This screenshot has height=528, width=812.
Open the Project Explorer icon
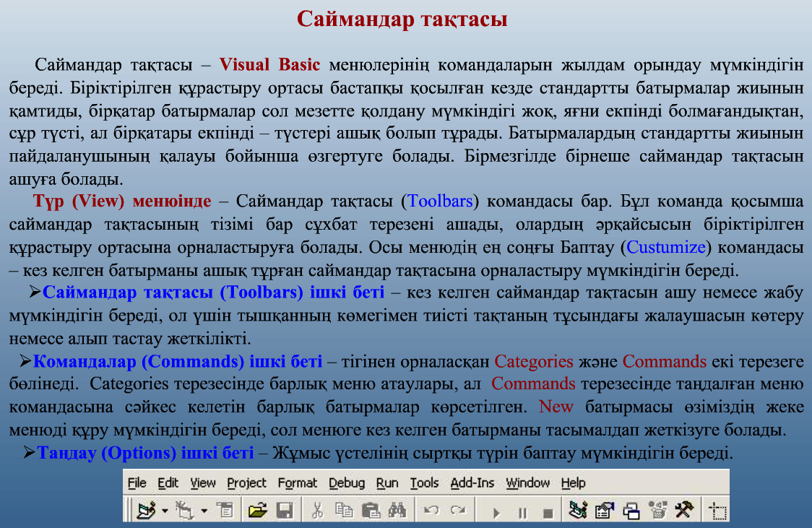(578, 511)
